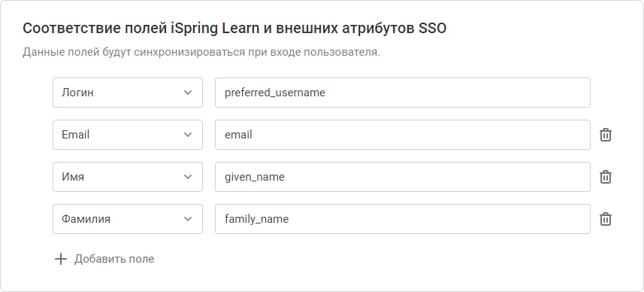Delete the Email field mapping row
The width and height of the screenshot is (644, 292).
coord(606,135)
